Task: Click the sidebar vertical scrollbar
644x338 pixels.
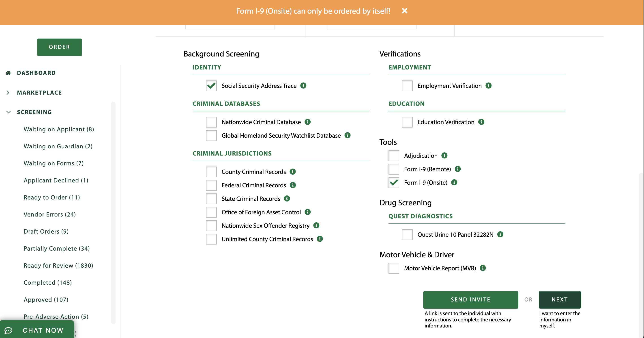Action: [x=113, y=213]
